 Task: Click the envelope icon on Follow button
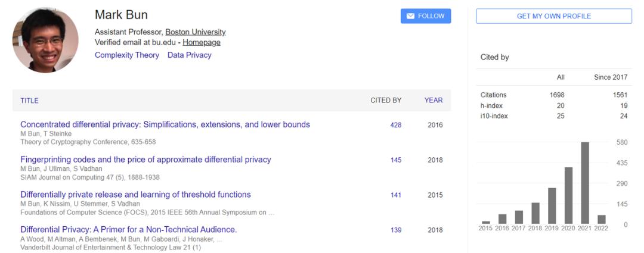[410, 16]
